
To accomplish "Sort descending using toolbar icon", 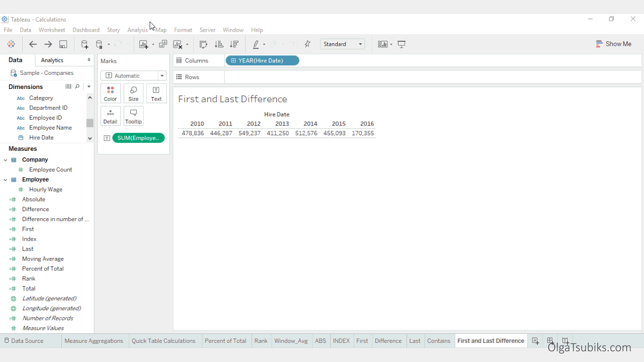I will pyautogui.click(x=234, y=44).
